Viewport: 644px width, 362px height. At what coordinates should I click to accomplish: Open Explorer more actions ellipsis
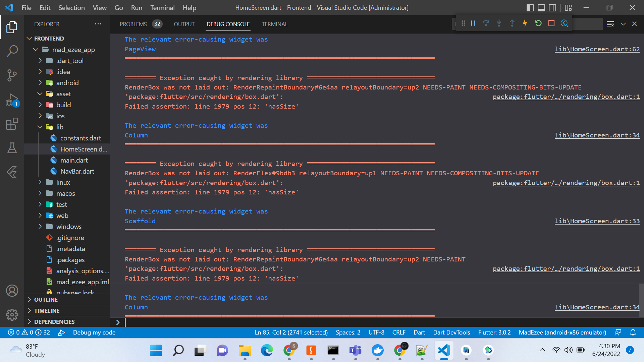[98, 24]
